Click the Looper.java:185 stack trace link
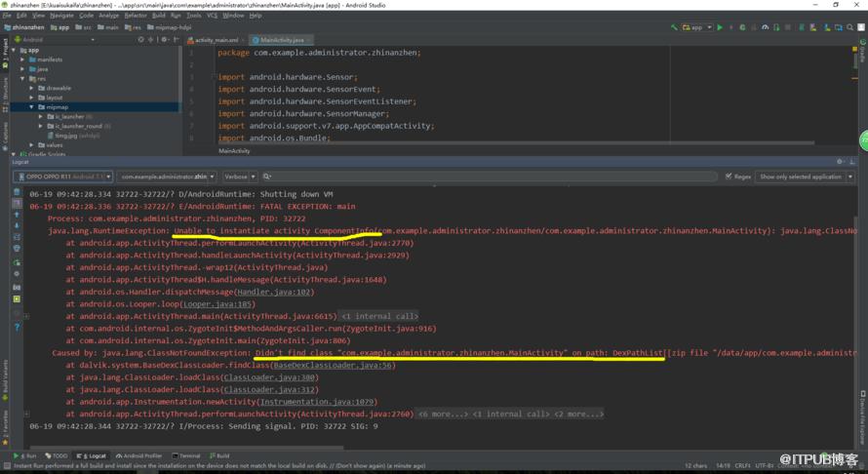Image resolution: width=868 pixels, height=474 pixels. pyautogui.click(x=217, y=304)
